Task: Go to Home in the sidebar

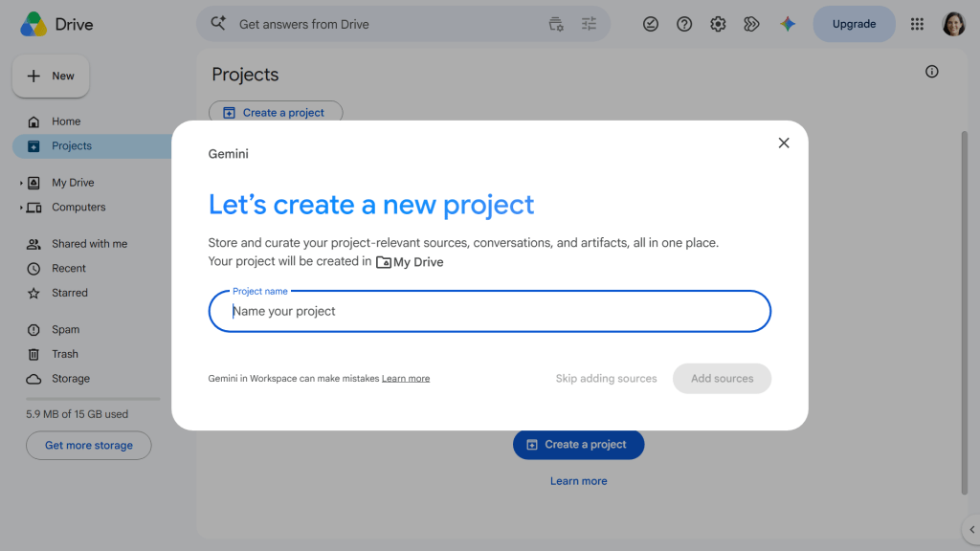Action: click(x=66, y=121)
